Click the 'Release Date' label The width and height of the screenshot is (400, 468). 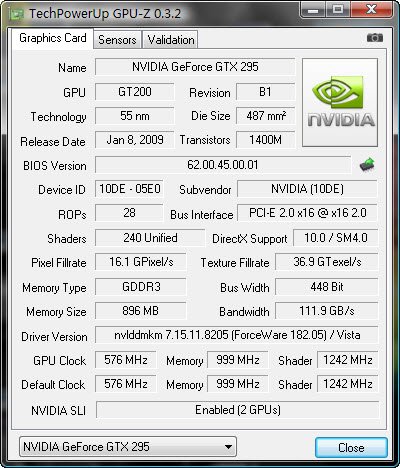pos(53,142)
